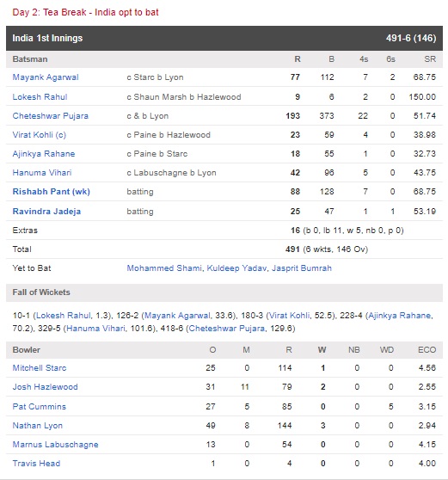Open Mohammed Shami from Yet to Bat

click(164, 268)
